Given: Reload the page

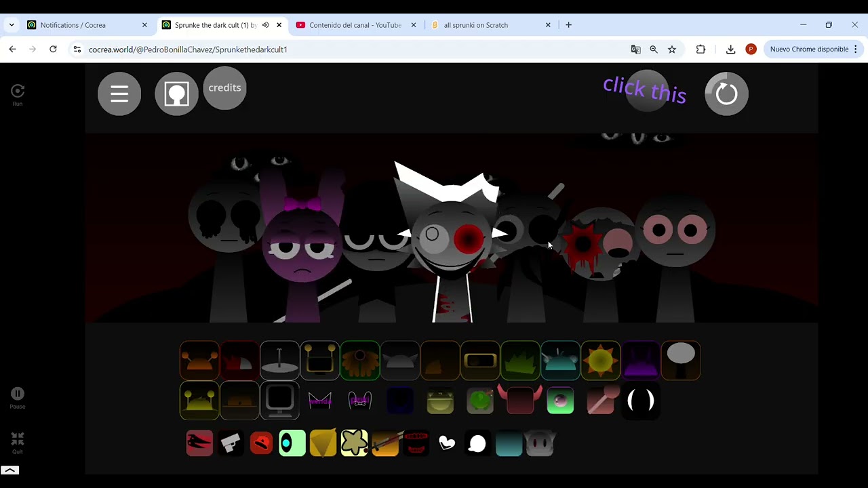Looking at the screenshot, I should click(53, 49).
